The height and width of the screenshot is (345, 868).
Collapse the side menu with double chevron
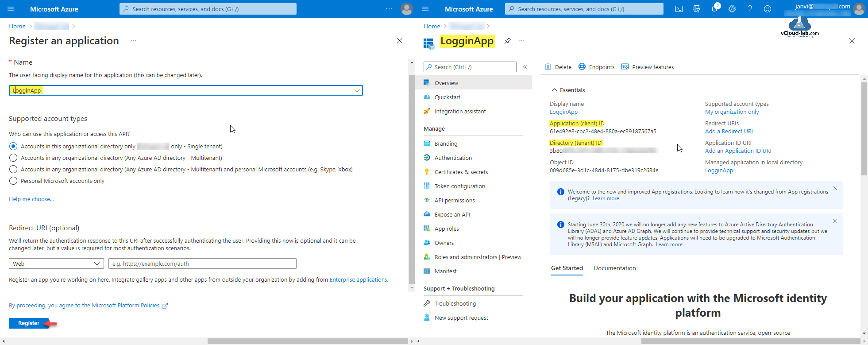525,67
